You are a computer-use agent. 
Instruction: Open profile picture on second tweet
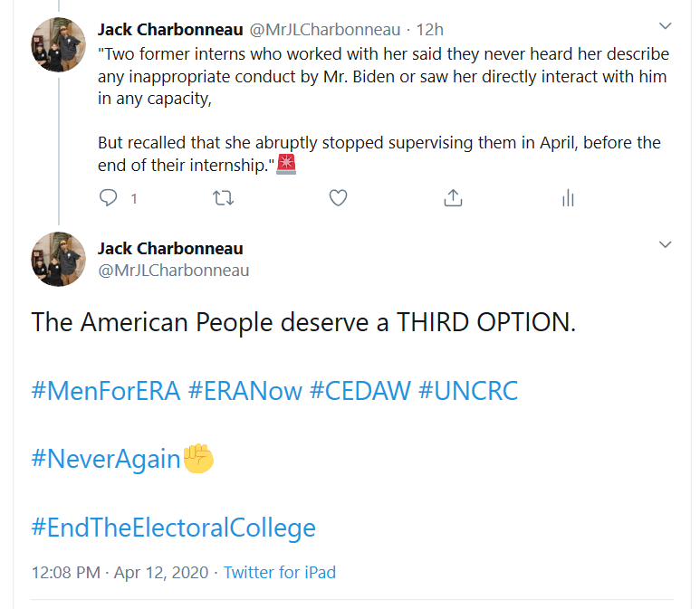59,259
